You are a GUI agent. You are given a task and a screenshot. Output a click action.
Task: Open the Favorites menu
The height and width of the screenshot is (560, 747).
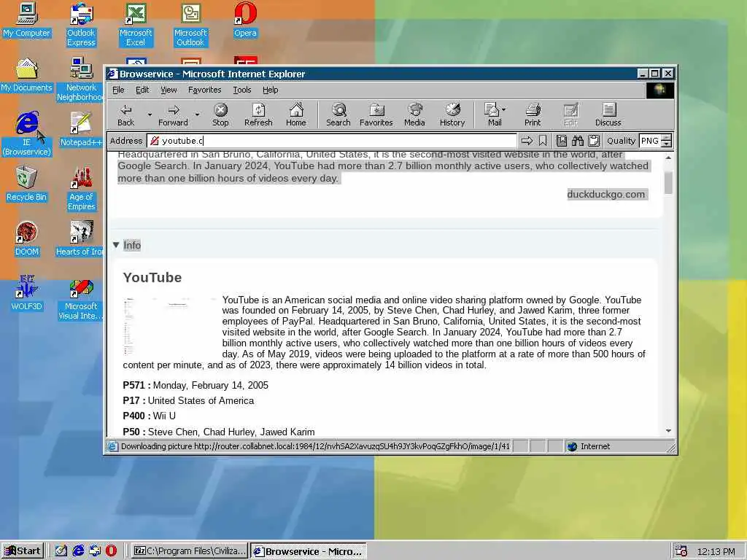point(204,90)
